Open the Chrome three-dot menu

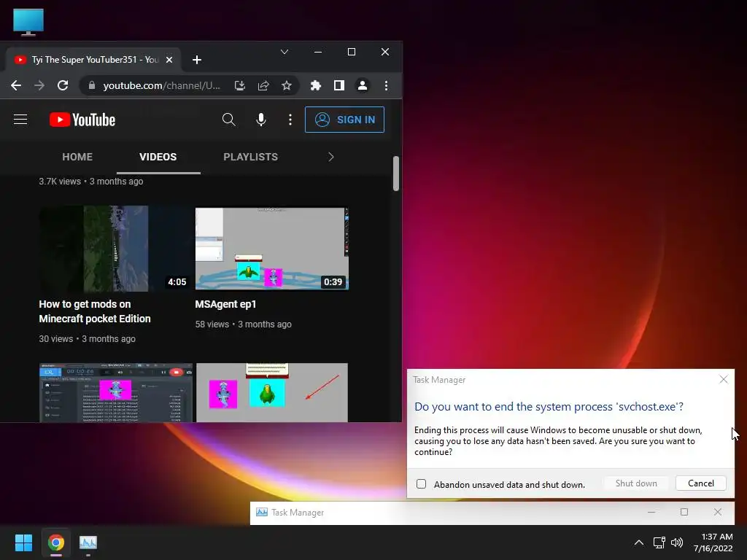click(386, 85)
